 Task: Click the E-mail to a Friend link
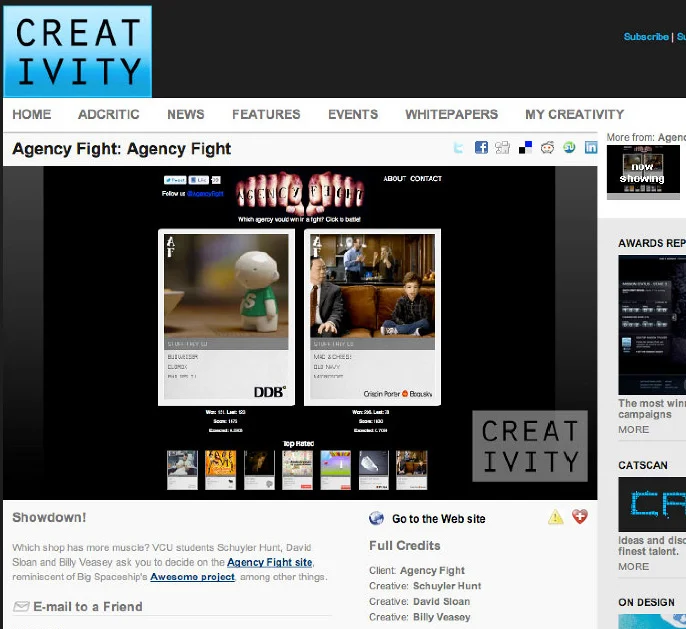click(x=88, y=607)
